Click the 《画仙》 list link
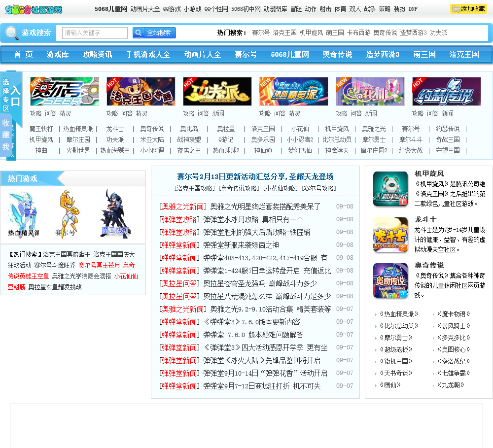 tap(390, 385)
